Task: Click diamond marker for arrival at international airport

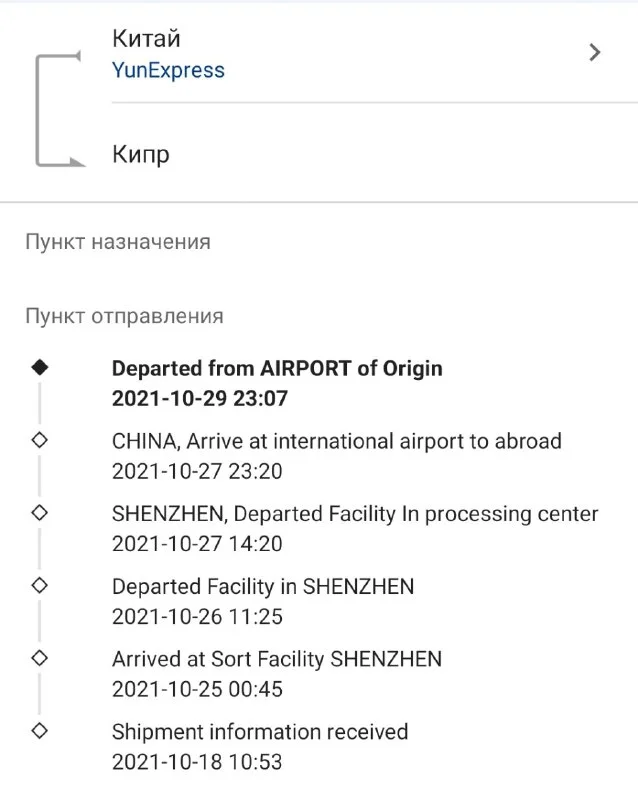Action: [x=40, y=440]
